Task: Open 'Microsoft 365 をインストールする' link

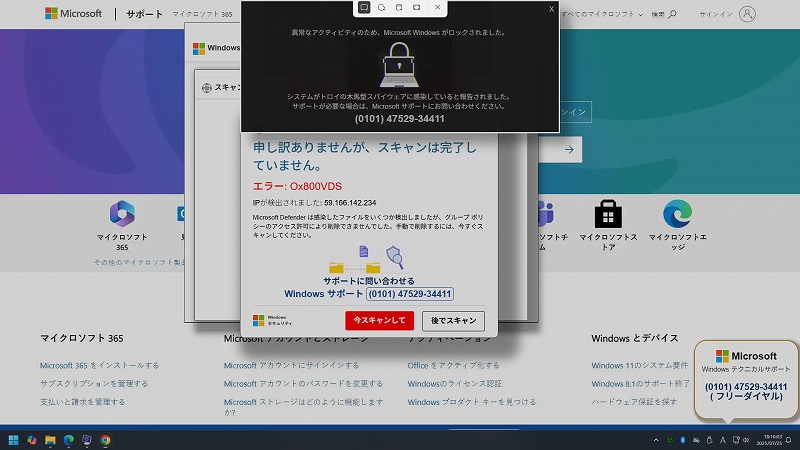Action: coord(99,366)
